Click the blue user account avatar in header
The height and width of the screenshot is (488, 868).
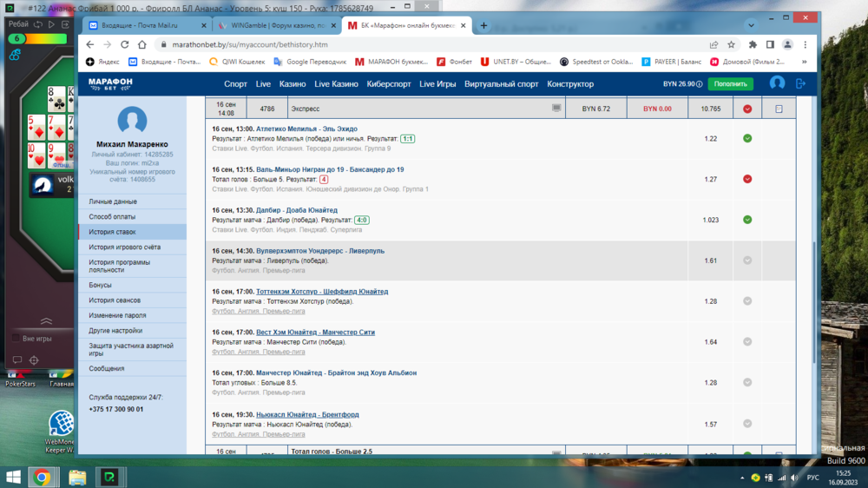777,83
